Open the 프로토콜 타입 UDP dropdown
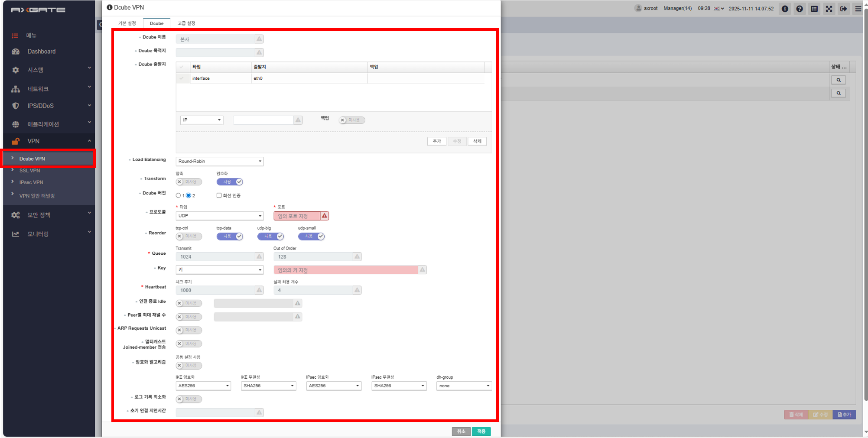 tap(219, 216)
